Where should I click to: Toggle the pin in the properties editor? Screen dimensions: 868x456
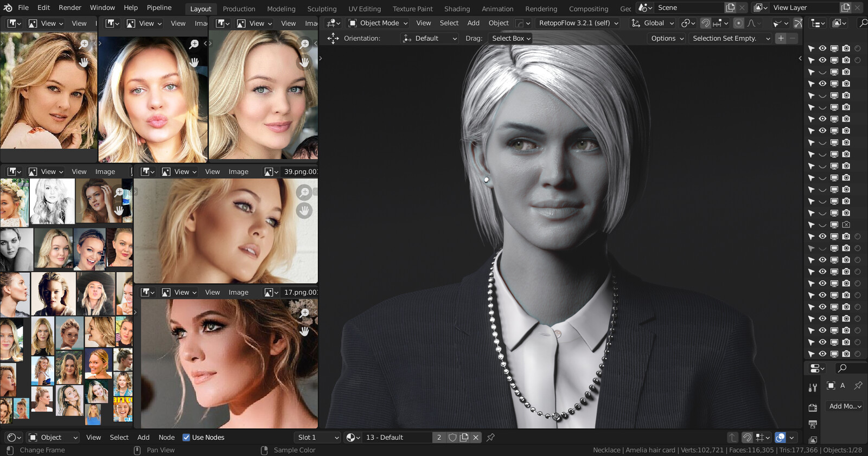point(858,386)
